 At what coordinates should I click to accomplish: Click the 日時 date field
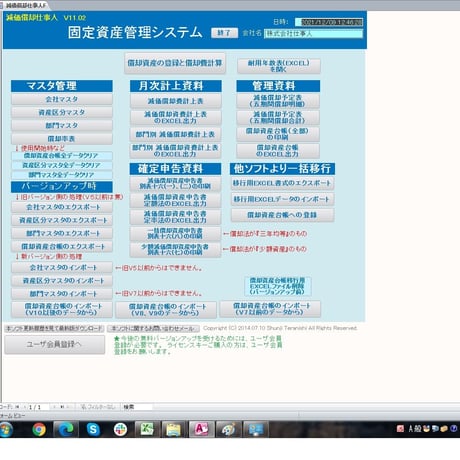click(x=329, y=22)
